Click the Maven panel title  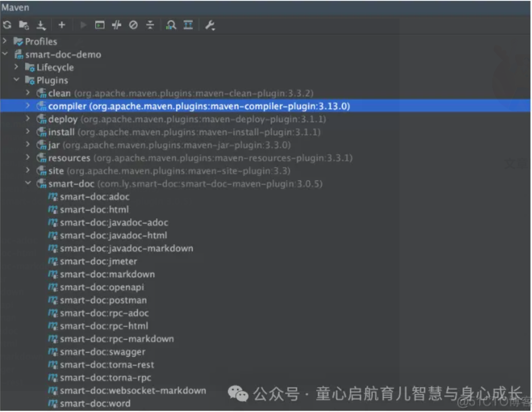click(x=15, y=8)
